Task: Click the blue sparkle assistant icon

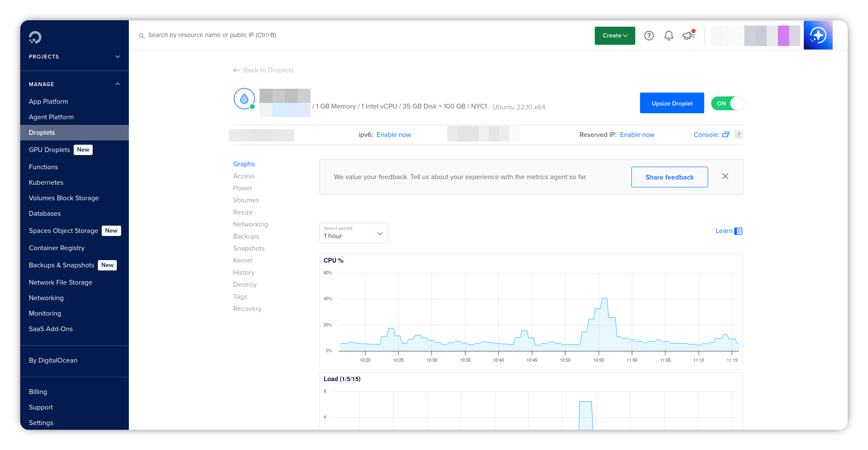Action: click(x=818, y=35)
